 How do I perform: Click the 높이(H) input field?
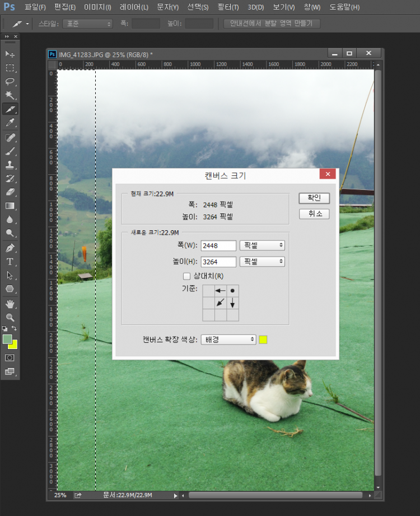point(218,262)
